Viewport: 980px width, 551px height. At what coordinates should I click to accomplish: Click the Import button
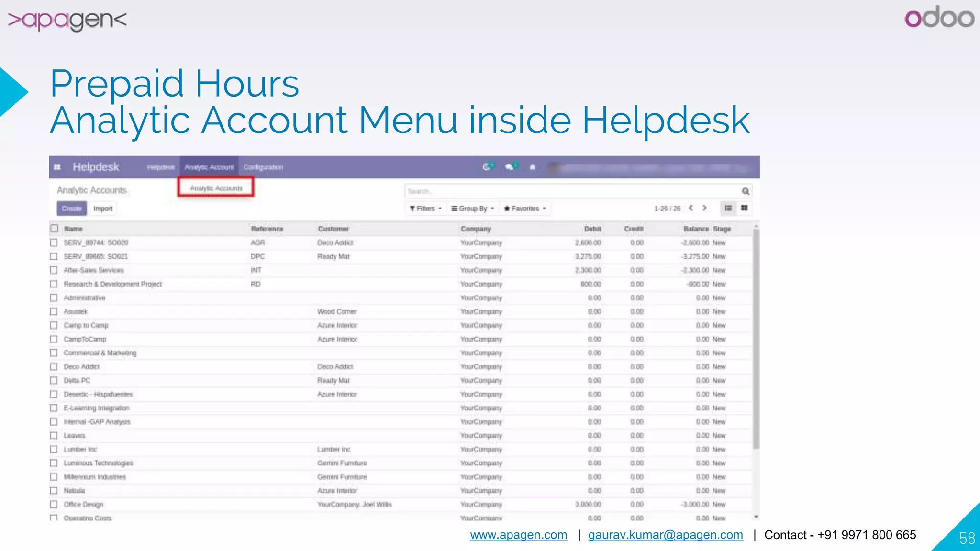point(103,209)
